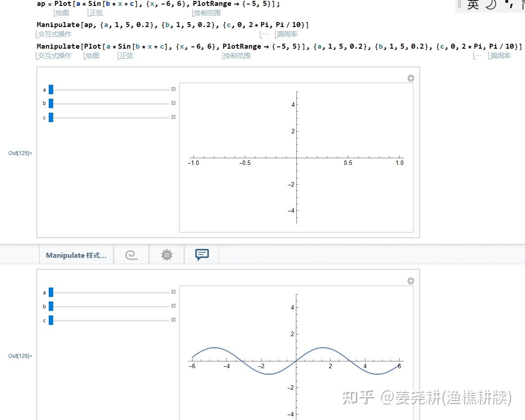Viewport: 525px width, 420px height.
Task: Click the plus icon atop the second Manipulate panel
Action: tap(410, 281)
